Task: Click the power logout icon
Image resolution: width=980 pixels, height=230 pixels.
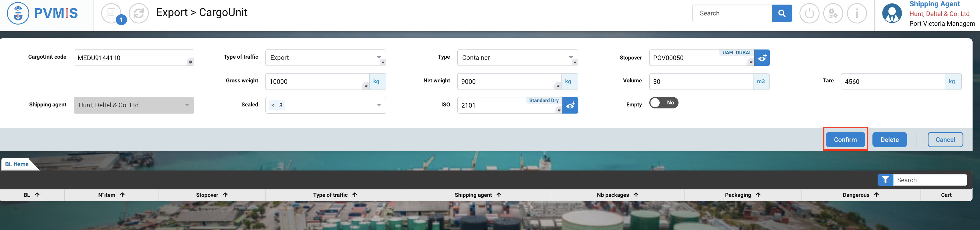Action: click(809, 13)
